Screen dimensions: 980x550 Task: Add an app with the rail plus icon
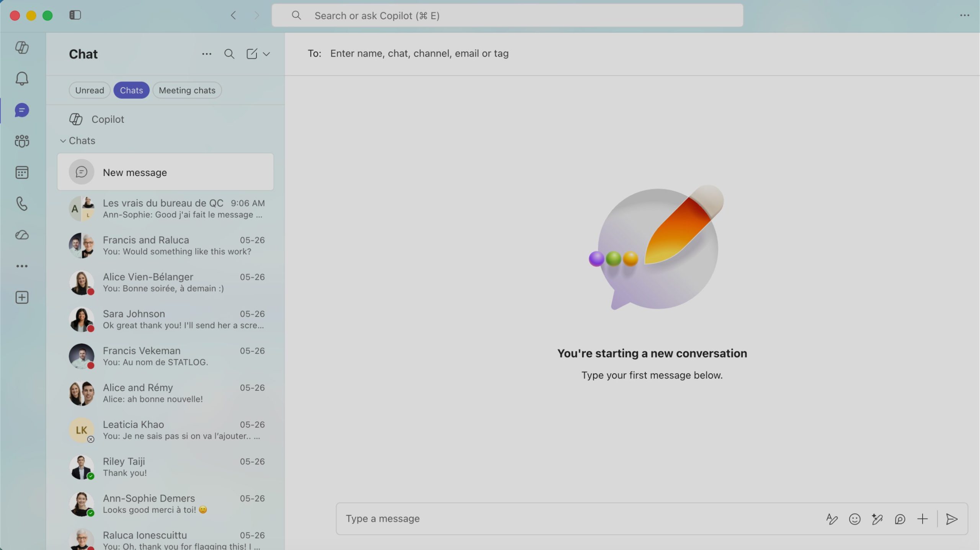22,297
